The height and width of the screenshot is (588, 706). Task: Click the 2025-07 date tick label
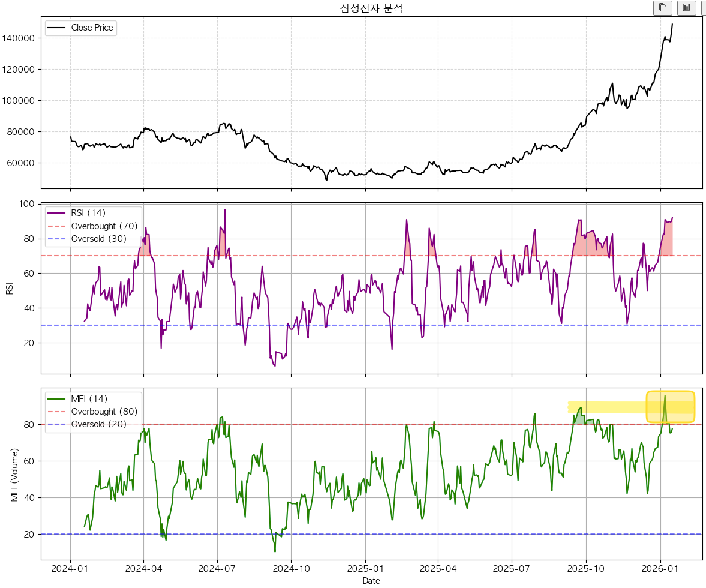coord(512,569)
